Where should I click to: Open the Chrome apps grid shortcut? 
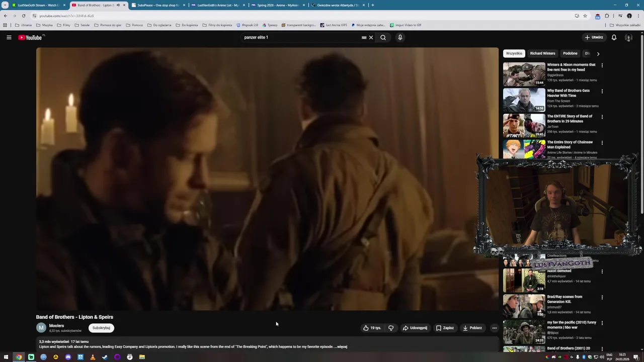click(5, 25)
